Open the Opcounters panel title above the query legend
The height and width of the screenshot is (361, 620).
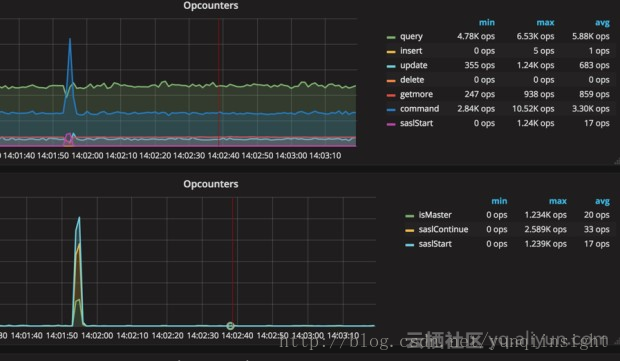pyautogui.click(x=211, y=6)
